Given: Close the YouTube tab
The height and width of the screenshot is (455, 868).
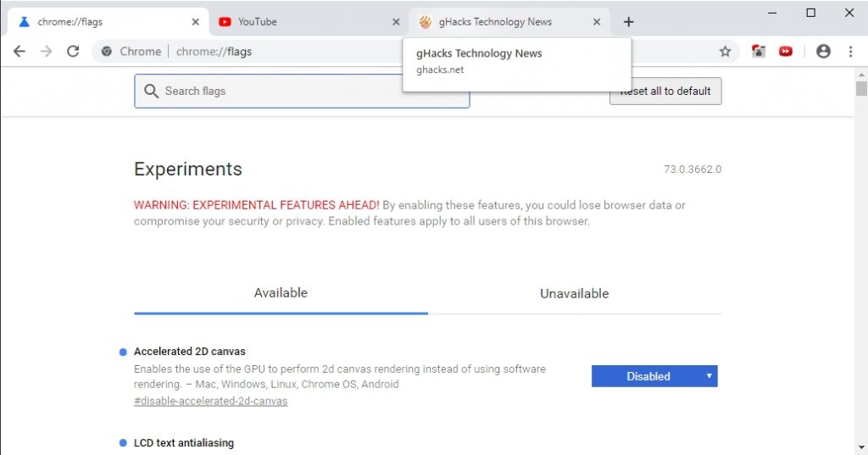Looking at the screenshot, I should click(x=396, y=22).
